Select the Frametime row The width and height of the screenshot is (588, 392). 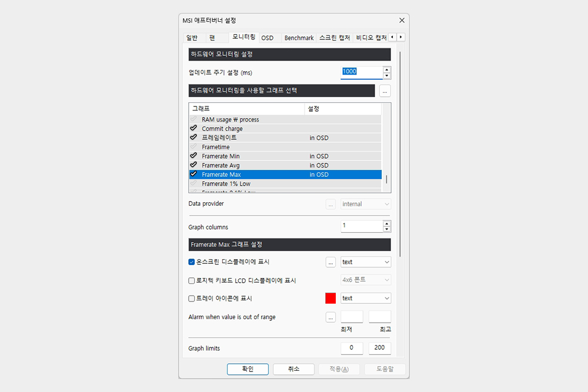[285, 147]
